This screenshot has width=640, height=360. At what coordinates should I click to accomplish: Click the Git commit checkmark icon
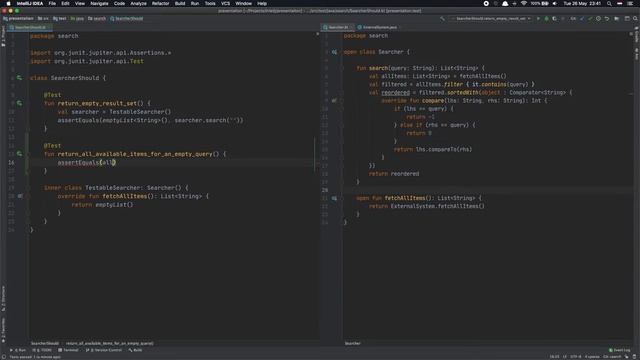(590, 18)
